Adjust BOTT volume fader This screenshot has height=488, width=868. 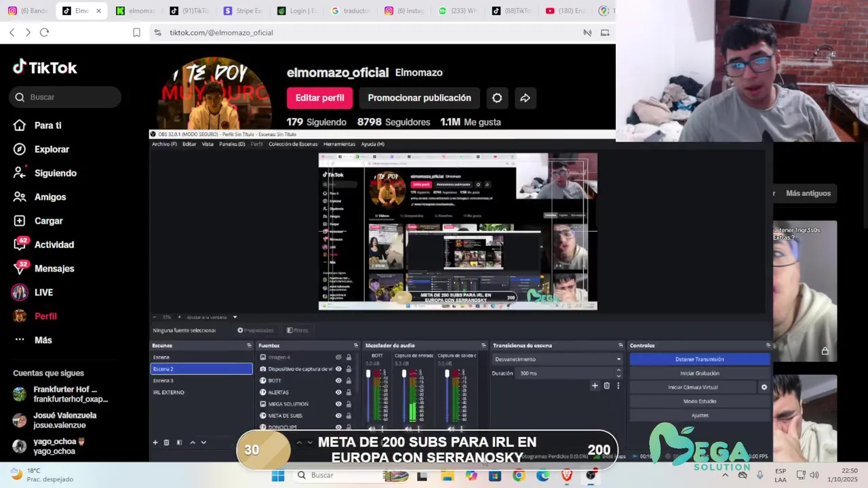(368, 374)
